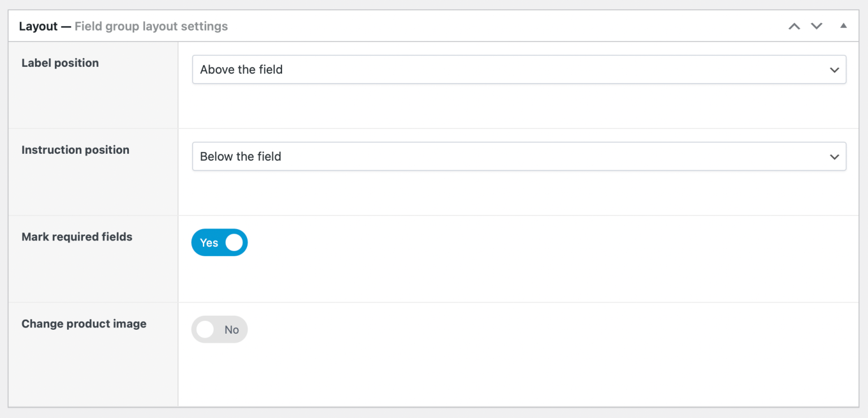Screen dimensions: 868x418
Task: Enable the Change product image toggle
Action: [x=219, y=329]
